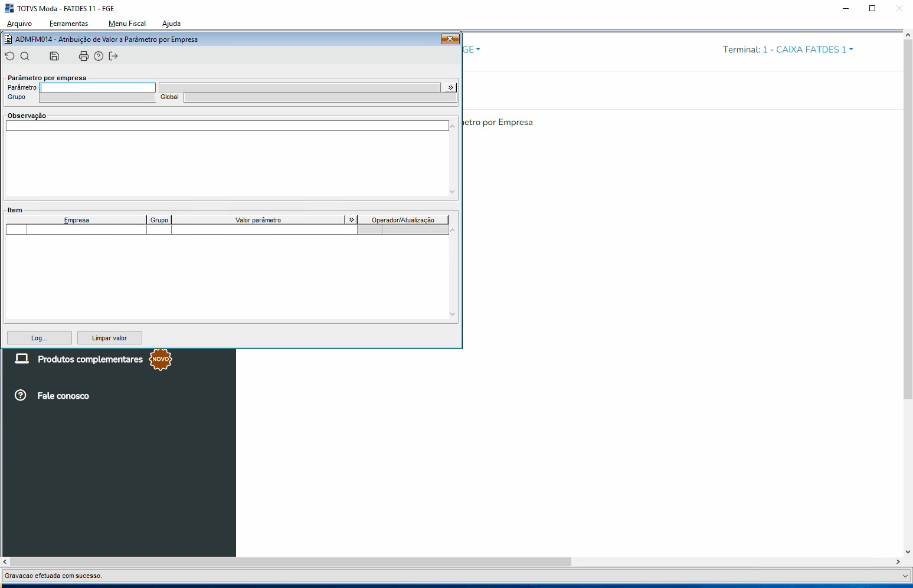Click the 'Terminal:' label text
The height and width of the screenshot is (588, 913).
[741, 50]
